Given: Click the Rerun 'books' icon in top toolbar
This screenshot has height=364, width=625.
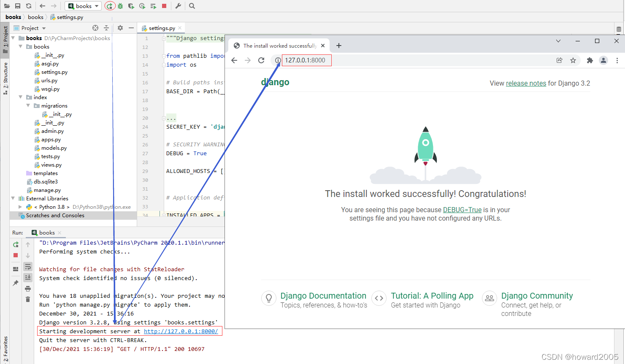Looking at the screenshot, I should tap(110, 6).
